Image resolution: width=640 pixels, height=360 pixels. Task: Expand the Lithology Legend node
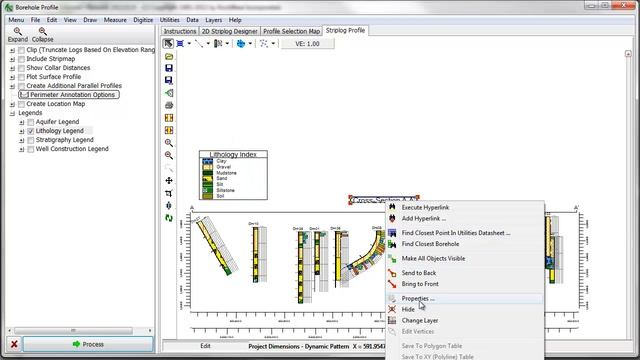[22, 131]
